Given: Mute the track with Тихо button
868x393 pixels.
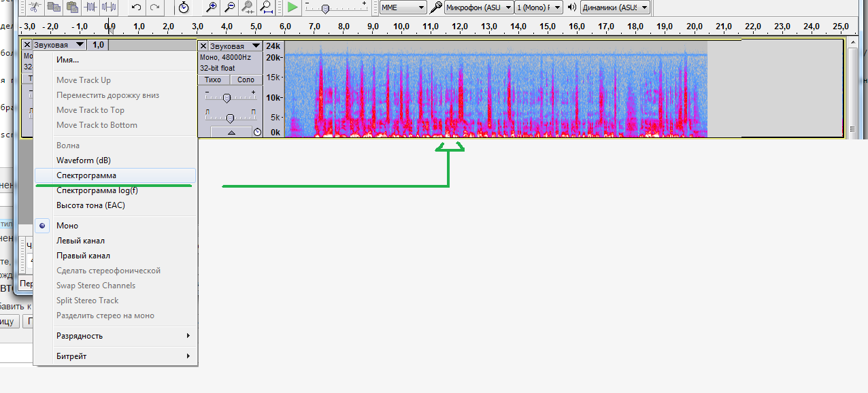Looking at the screenshot, I should point(213,80).
